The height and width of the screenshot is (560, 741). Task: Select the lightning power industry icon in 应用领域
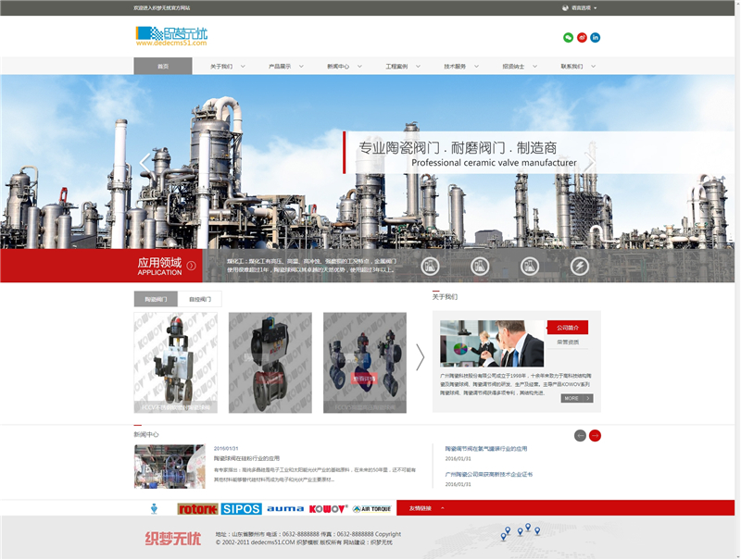(580, 268)
